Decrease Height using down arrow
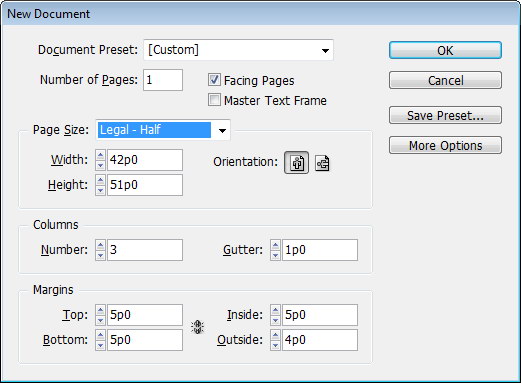 [100, 190]
